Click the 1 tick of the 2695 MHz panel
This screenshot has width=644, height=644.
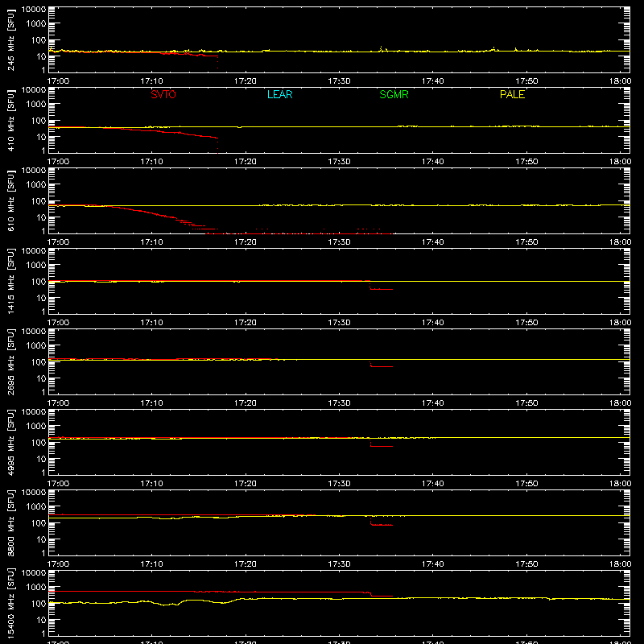coord(43,392)
